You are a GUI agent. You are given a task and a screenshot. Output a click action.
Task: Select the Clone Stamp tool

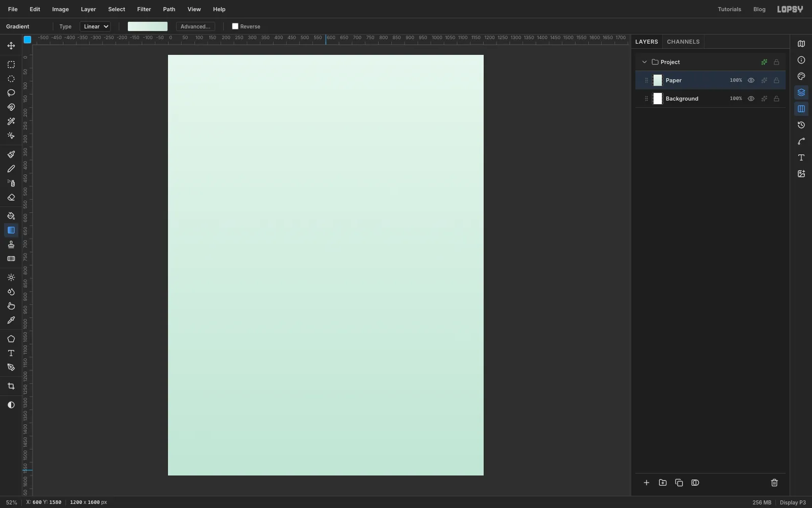click(x=11, y=244)
